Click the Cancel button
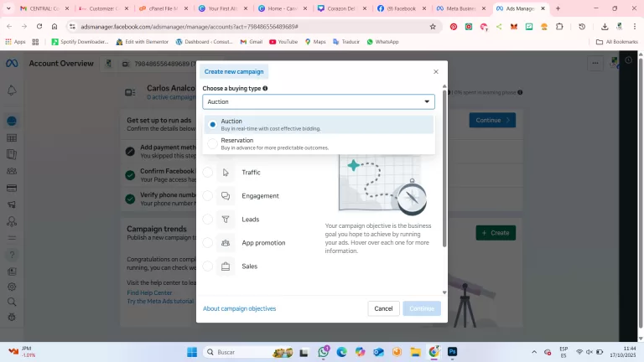 click(383, 308)
